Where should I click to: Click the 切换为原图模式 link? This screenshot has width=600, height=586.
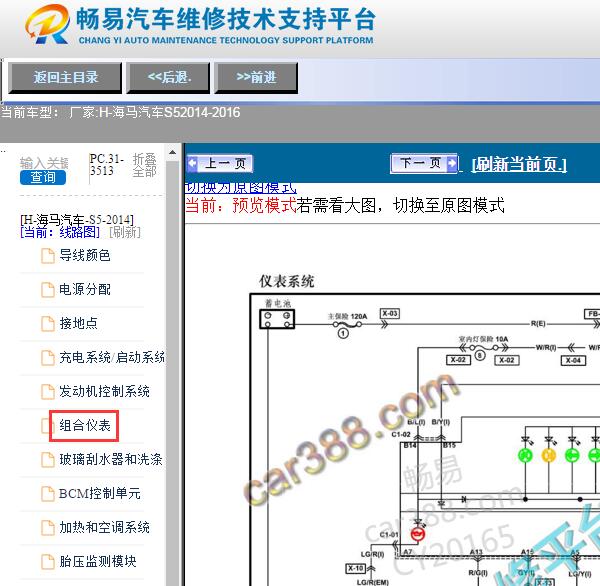[241, 188]
